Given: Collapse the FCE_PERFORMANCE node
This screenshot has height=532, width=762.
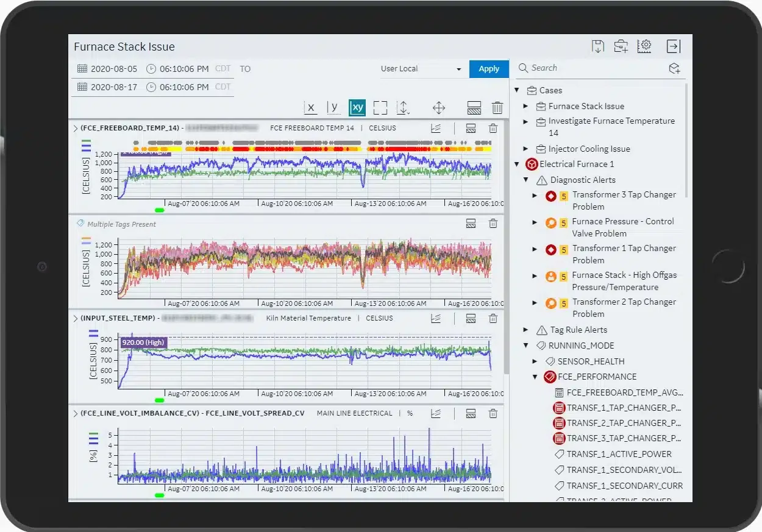Looking at the screenshot, I should (535, 377).
